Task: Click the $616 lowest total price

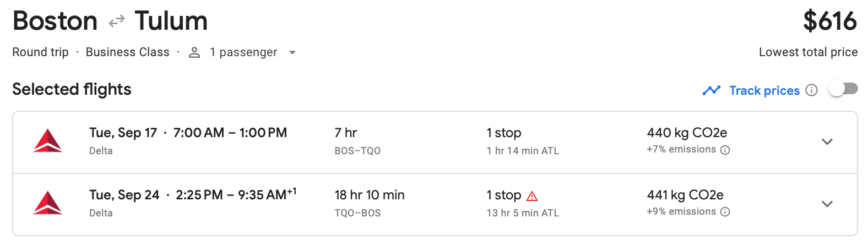Action: [x=829, y=21]
